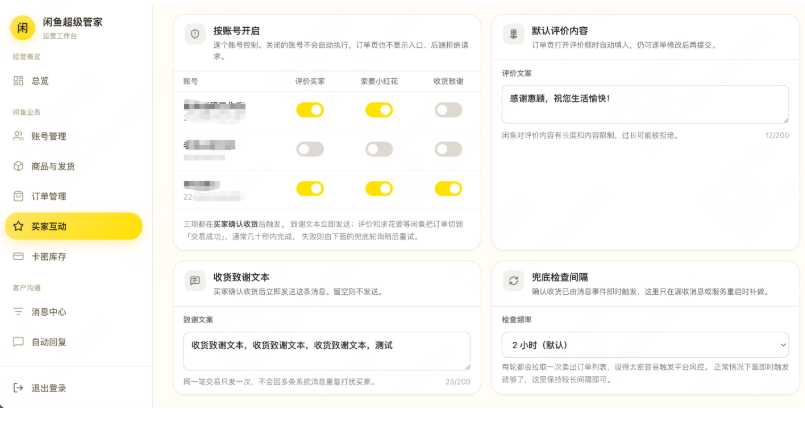The image size is (805, 422).
Task: Click the yellow 闲 logo icon
Action: [23, 28]
